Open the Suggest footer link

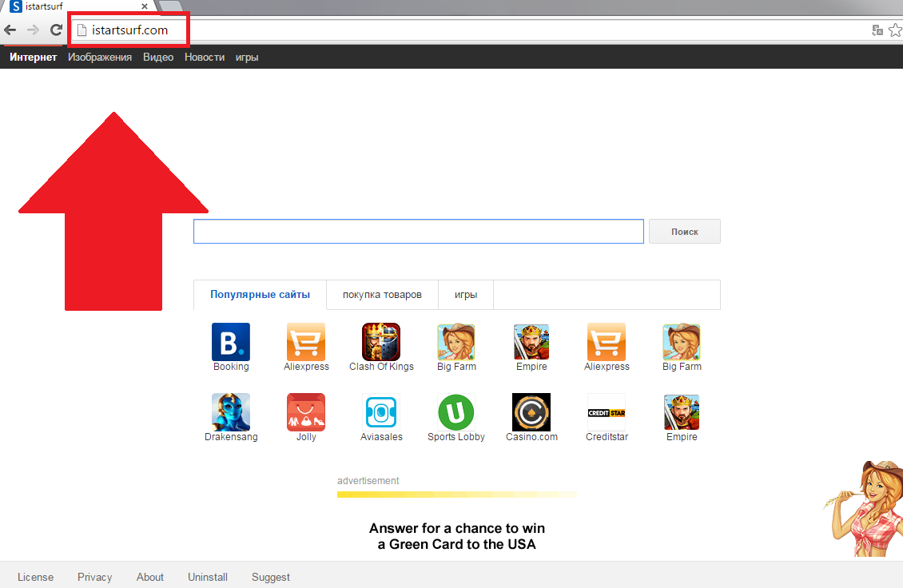(271, 577)
